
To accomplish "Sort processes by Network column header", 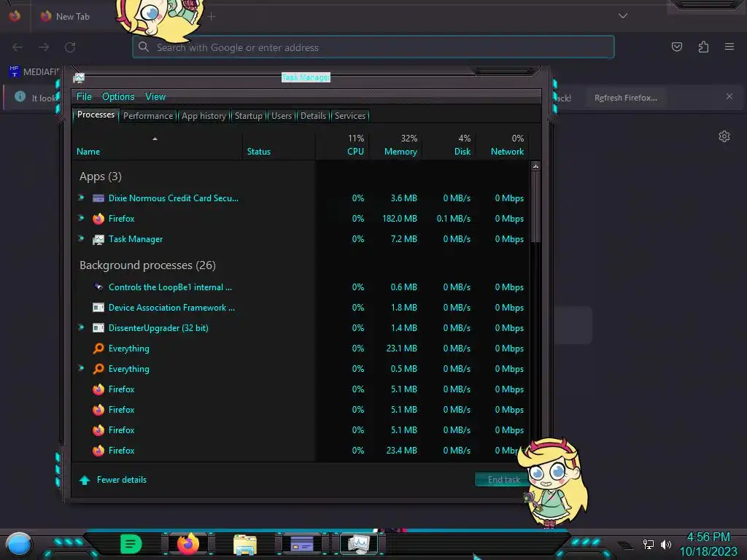I will click(502, 146).
